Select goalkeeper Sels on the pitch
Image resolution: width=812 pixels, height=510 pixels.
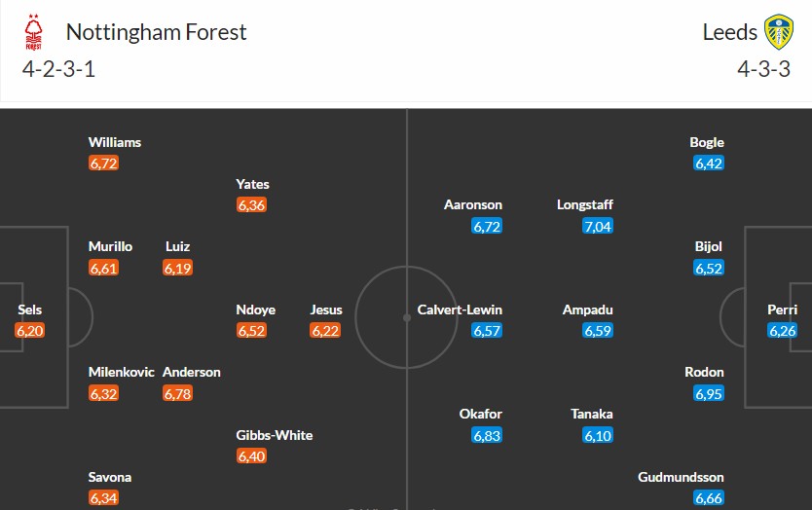[30, 310]
